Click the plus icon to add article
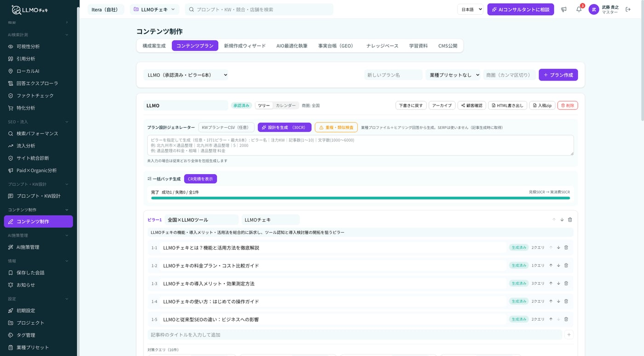The height and width of the screenshot is (356, 644). tap(569, 335)
